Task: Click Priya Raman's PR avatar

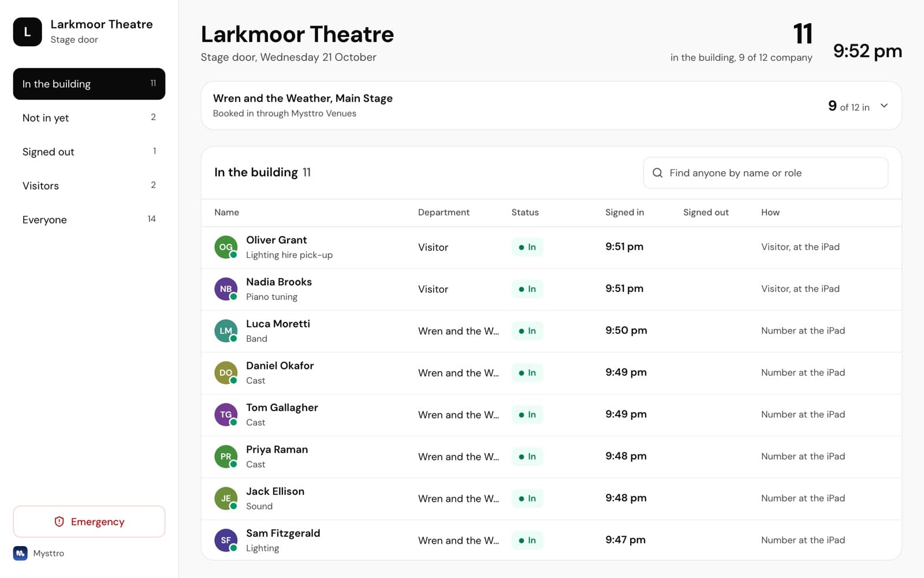Action: point(226,457)
